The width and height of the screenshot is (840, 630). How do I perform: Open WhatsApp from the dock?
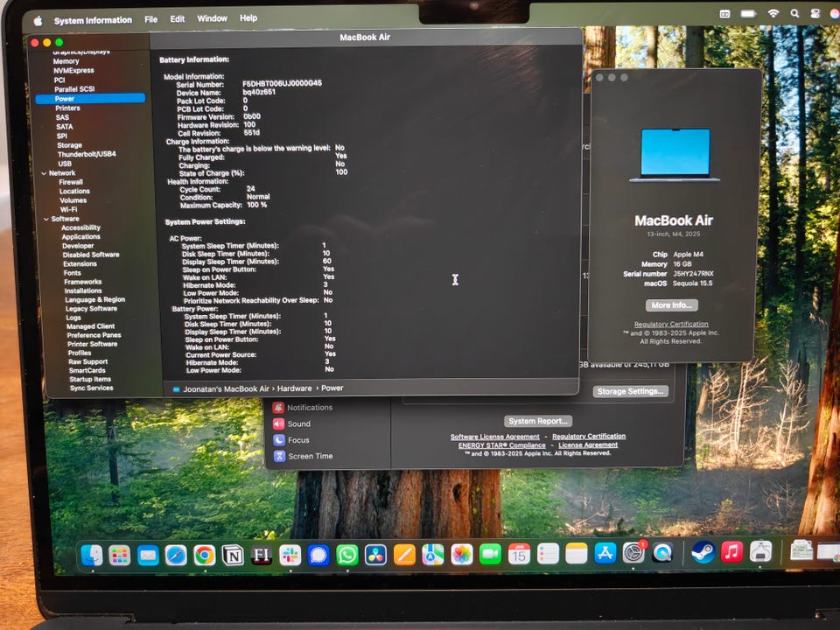347,555
